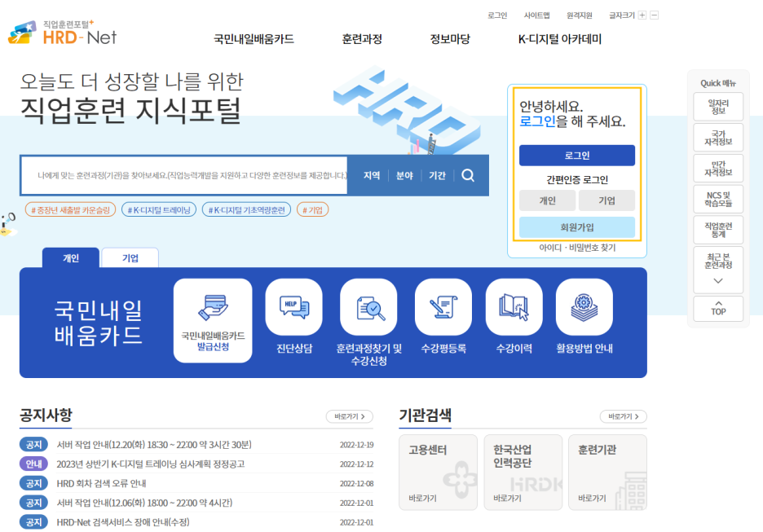Click 공지사항 바로가기 button
This screenshot has height=532, width=763.
pos(350,416)
